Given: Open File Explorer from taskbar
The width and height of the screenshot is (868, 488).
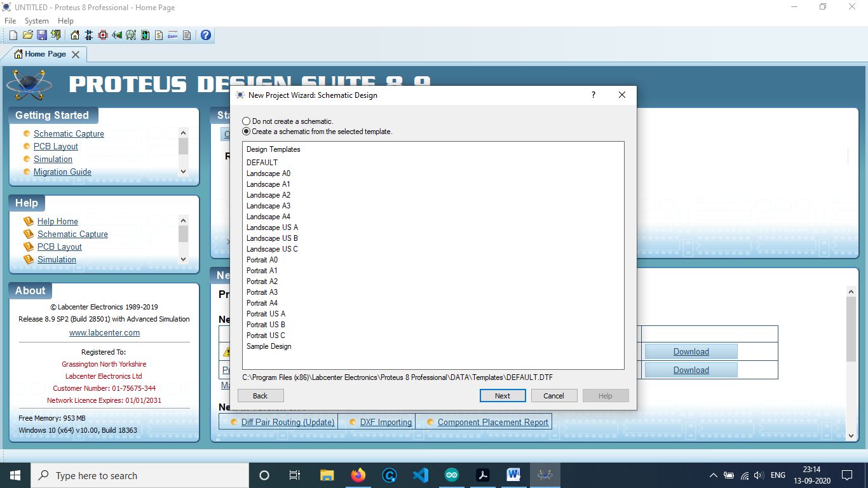Looking at the screenshot, I should coord(327,475).
